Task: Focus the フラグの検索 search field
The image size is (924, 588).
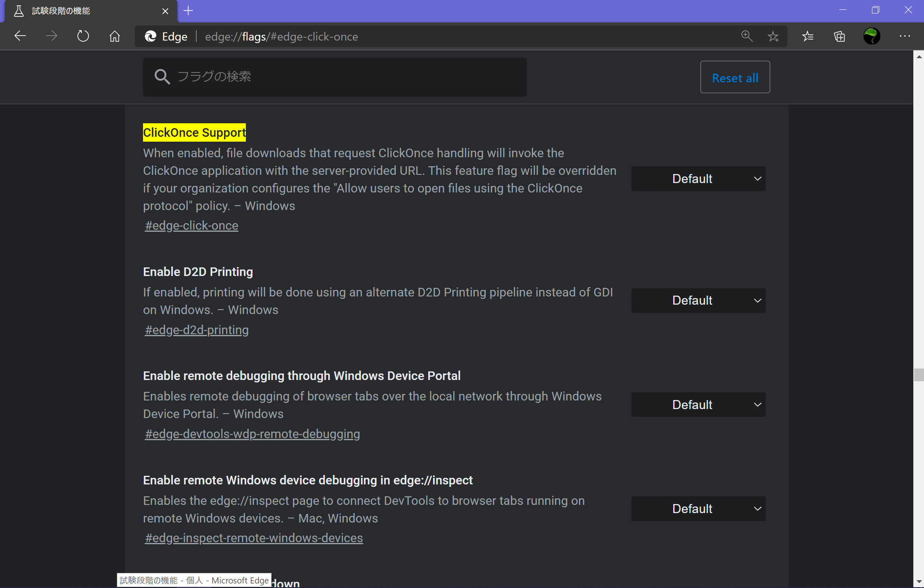Action: click(344, 77)
